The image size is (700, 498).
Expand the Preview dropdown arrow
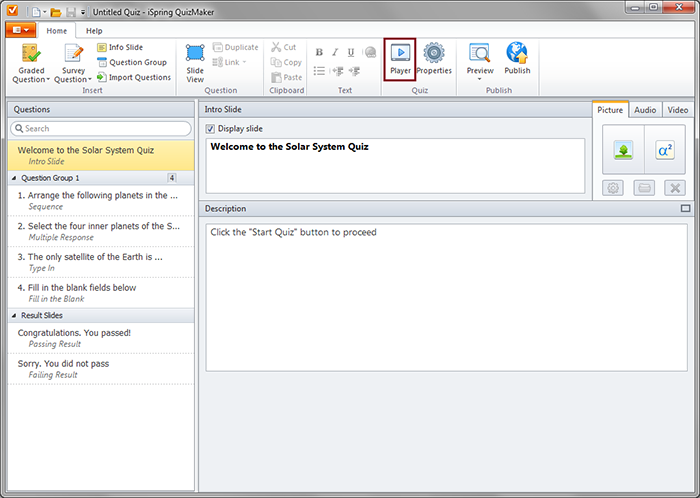point(479,79)
